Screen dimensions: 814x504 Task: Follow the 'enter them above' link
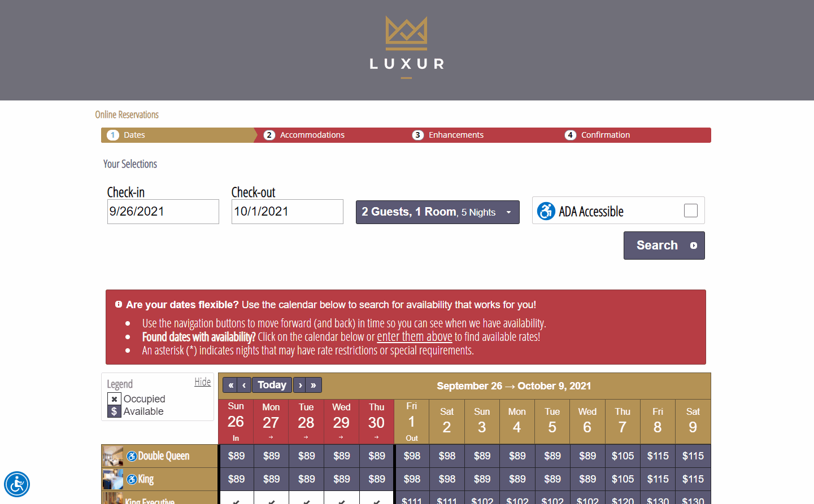coord(414,337)
